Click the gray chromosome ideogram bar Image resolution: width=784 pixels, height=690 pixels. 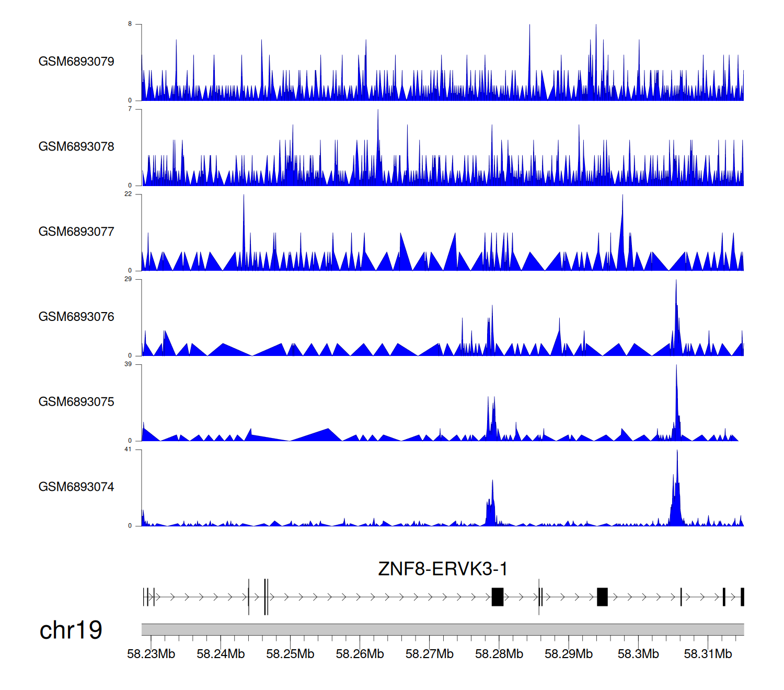click(x=442, y=629)
